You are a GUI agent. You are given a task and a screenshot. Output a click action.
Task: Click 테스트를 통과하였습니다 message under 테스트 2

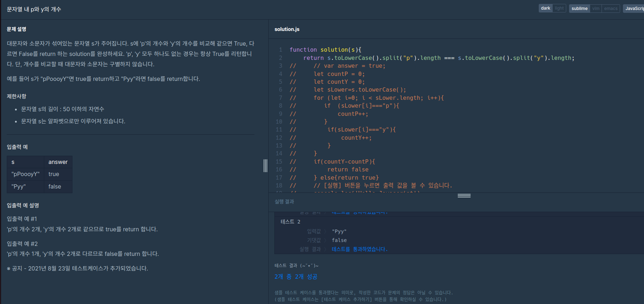click(x=360, y=249)
